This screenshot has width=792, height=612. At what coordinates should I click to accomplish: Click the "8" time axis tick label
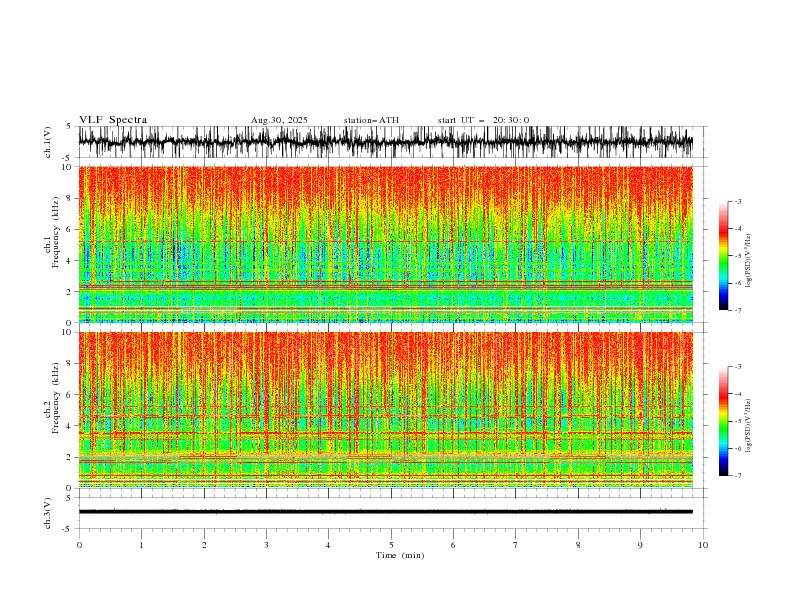[578, 545]
